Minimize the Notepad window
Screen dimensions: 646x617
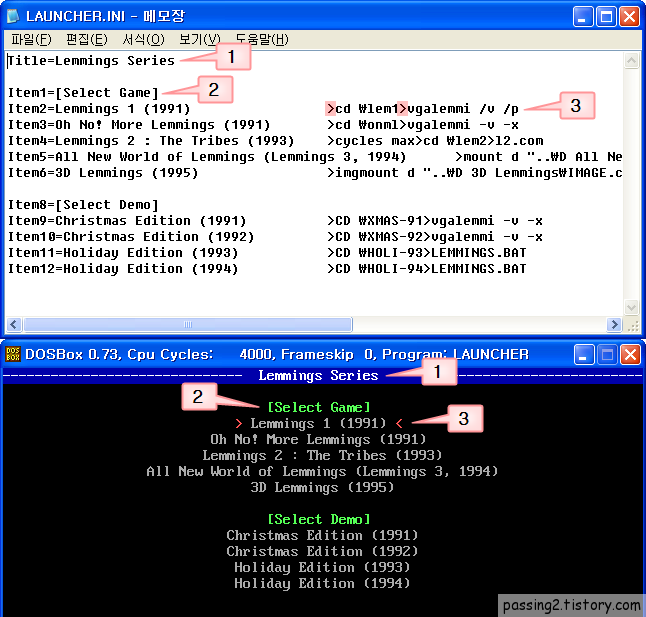click(x=583, y=17)
